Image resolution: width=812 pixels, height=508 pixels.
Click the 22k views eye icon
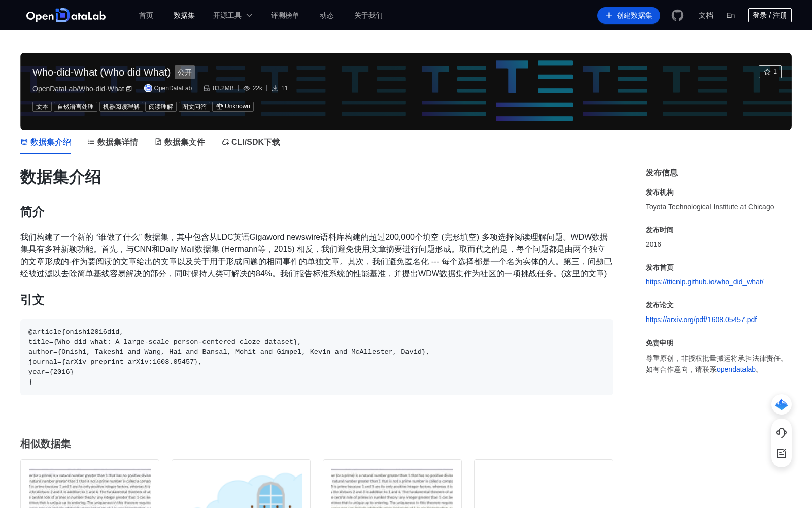[x=247, y=88]
